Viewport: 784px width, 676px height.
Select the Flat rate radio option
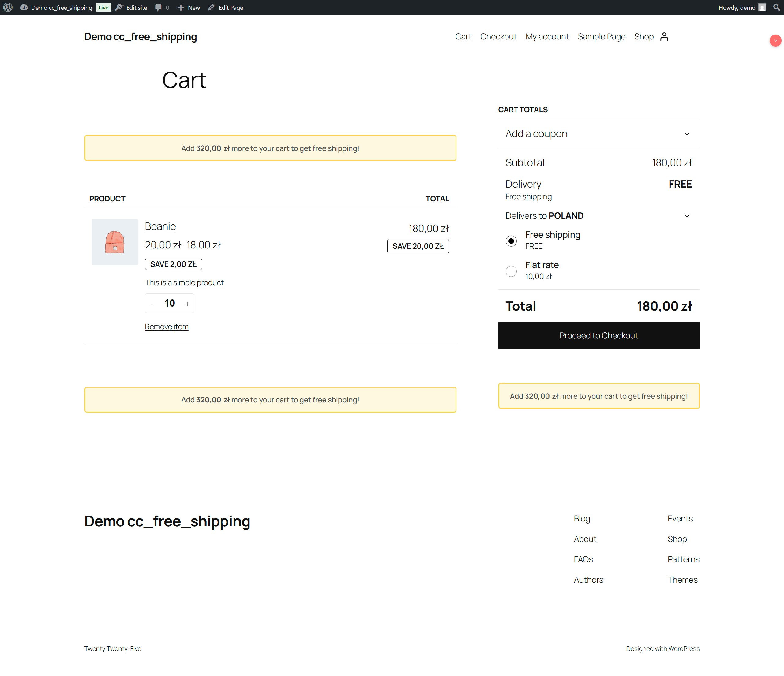[x=511, y=271]
